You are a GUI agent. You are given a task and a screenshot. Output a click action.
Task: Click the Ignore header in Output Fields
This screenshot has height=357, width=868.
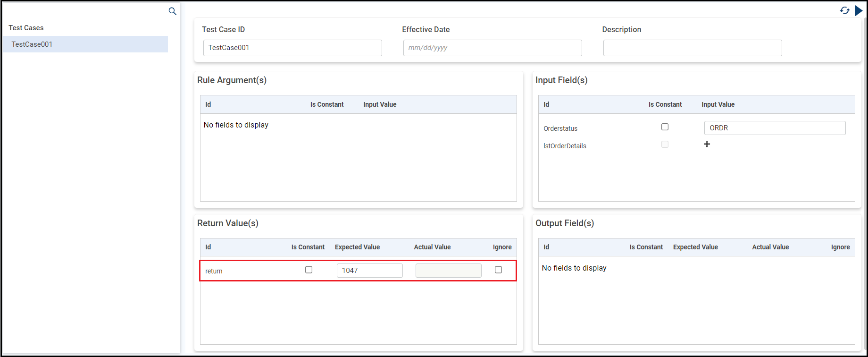(x=840, y=247)
